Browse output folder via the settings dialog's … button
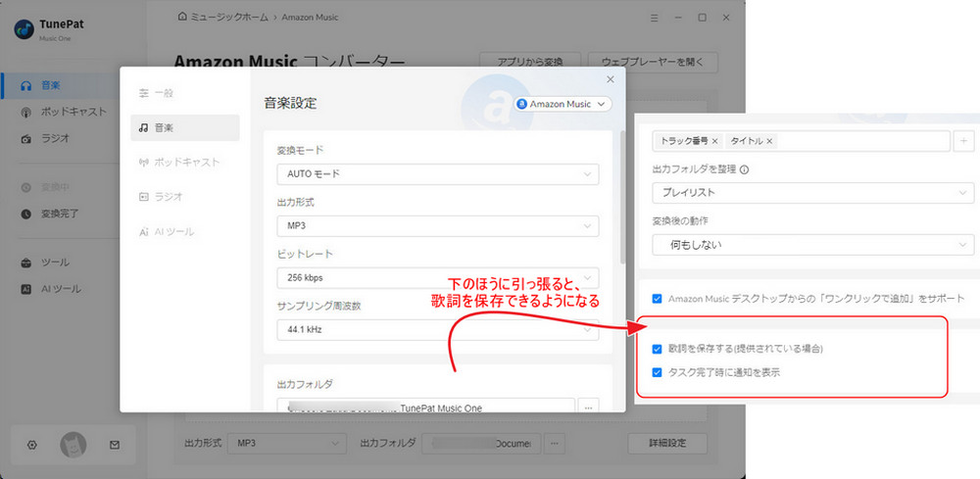Screen dimensions: 980x479 click(x=588, y=407)
